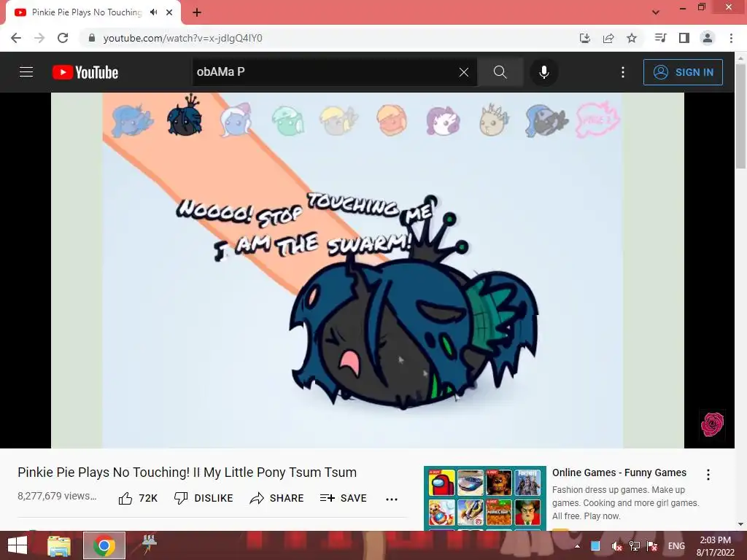Click the network tray icon
This screenshot has height=560, width=747.
(634, 546)
